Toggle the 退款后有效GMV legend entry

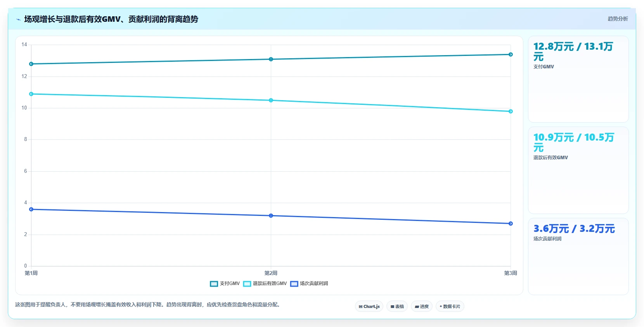click(265, 284)
